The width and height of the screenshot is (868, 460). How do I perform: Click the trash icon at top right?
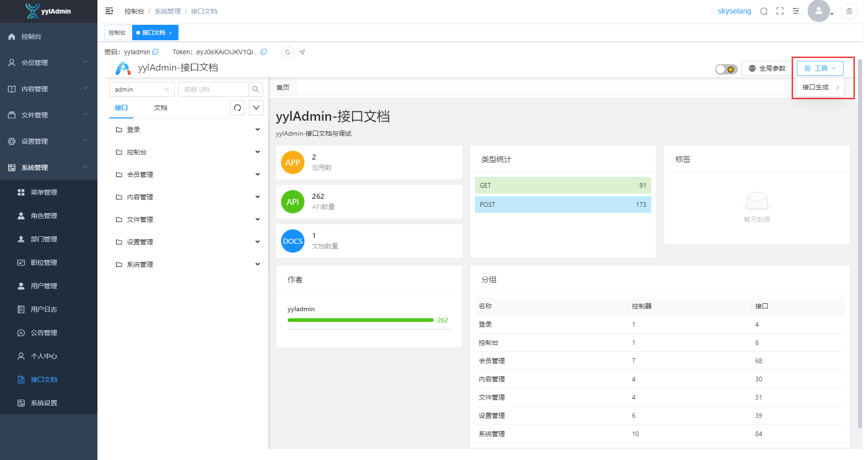[x=849, y=11]
